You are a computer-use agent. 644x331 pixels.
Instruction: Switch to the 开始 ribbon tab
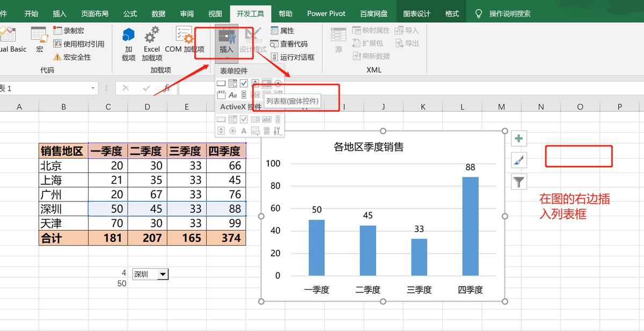(31, 13)
